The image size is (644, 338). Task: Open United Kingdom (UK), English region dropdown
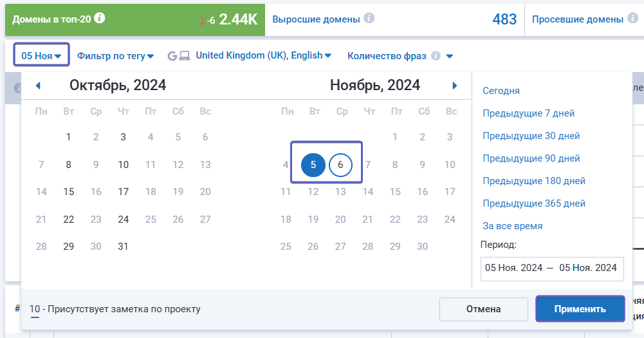[x=263, y=55]
